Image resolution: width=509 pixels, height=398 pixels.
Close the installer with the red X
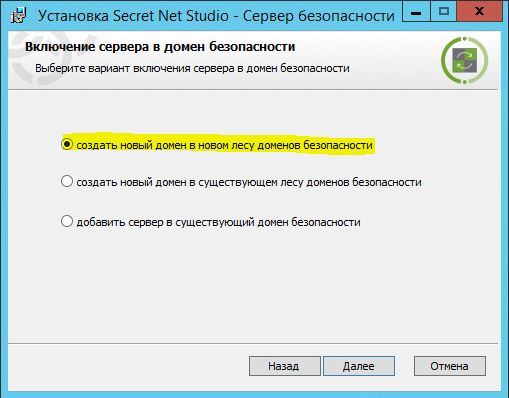[479, 12]
